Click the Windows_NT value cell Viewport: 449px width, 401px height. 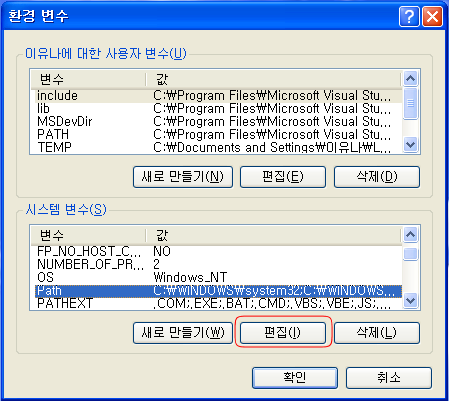pos(190,278)
